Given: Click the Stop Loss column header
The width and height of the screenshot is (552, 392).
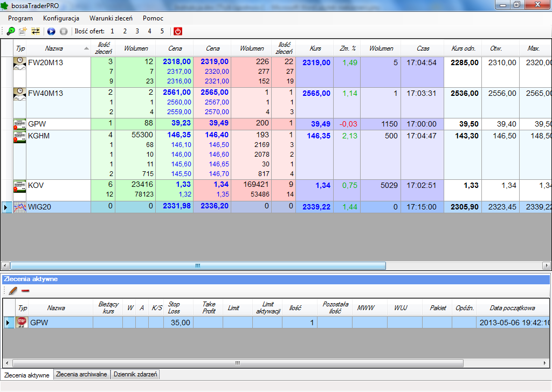Looking at the screenshot, I should coord(178,307).
